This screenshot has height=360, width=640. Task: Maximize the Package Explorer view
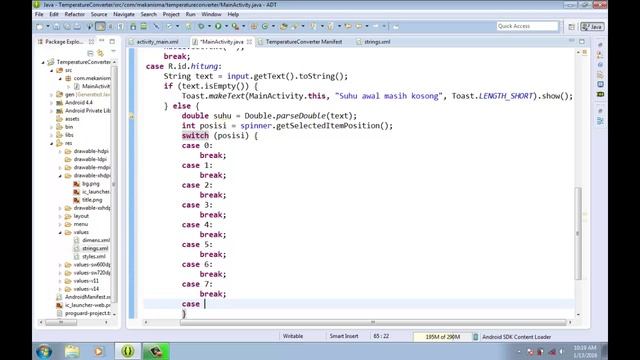(112, 41)
